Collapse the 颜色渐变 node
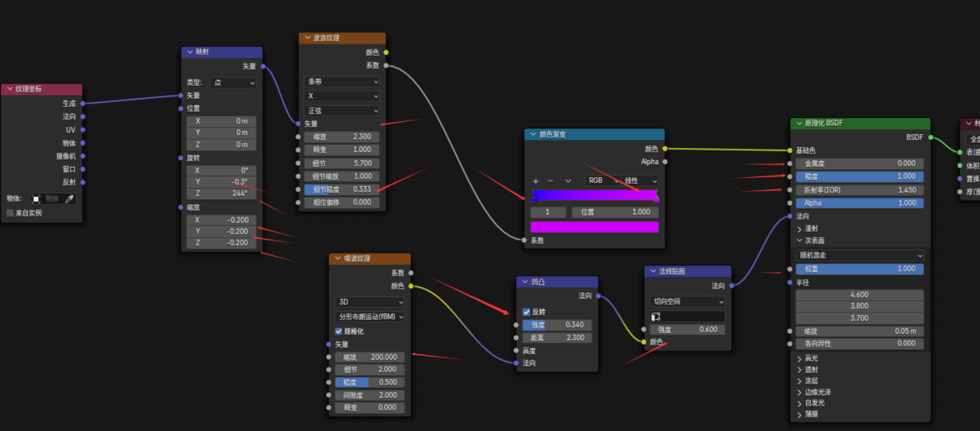980x431 pixels. [x=533, y=134]
